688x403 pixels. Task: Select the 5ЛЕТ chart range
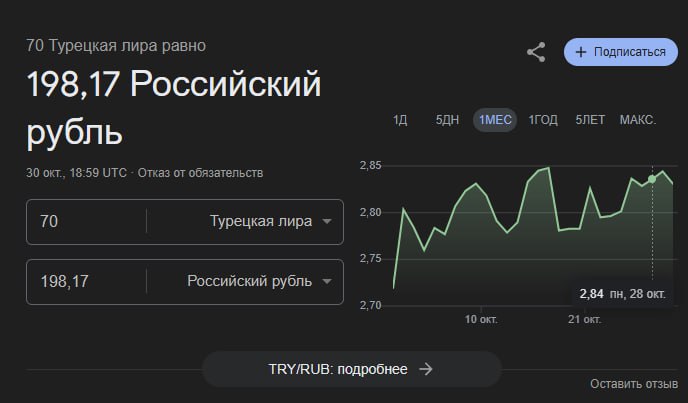pyautogui.click(x=590, y=120)
